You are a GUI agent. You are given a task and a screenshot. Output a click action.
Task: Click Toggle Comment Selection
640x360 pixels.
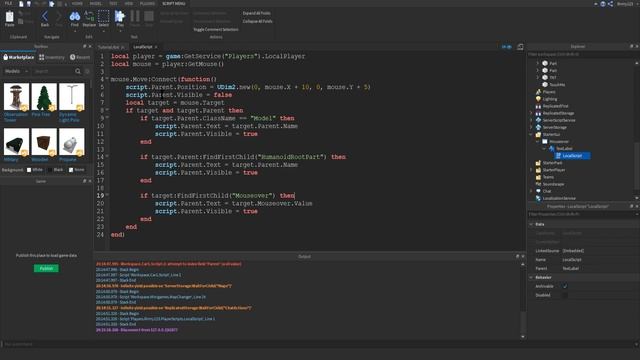pos(216,29)
